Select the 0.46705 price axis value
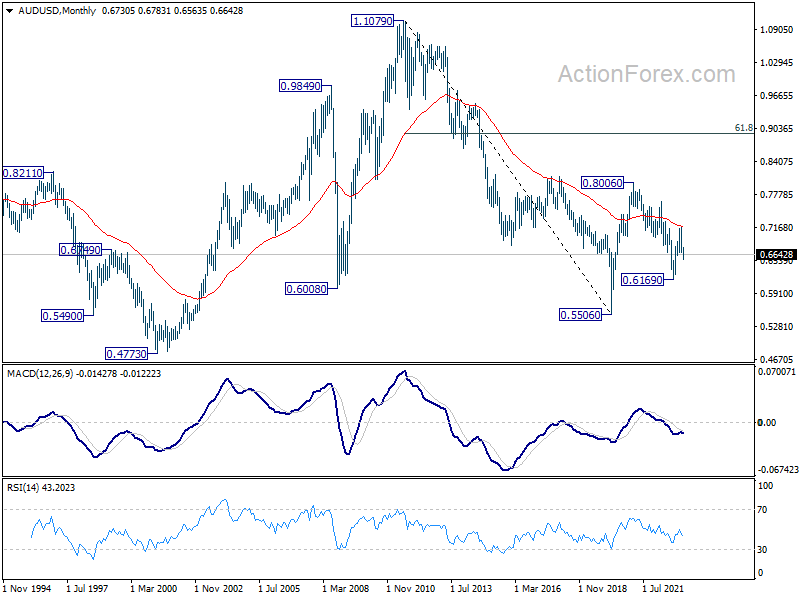Screen dimensions: 800x600 (x=777, y=360)
